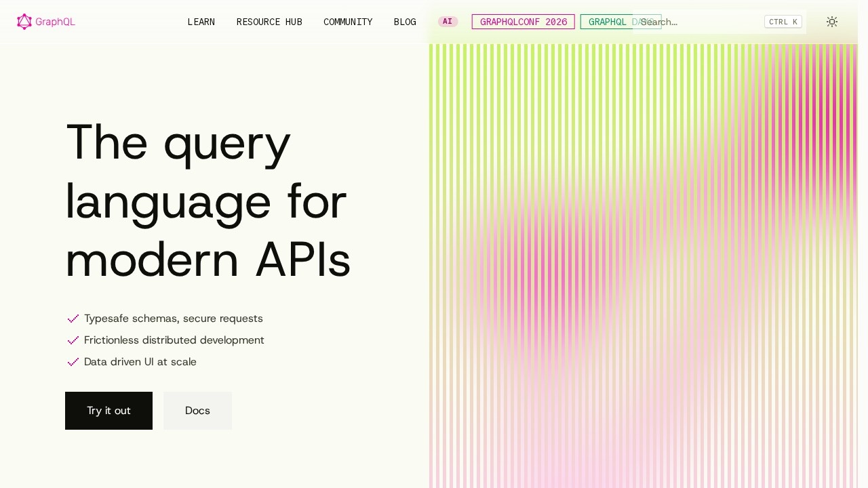Click the 'The query language for modern APIs' heading
Screen dimensions: 868x488
click(208, 201)
